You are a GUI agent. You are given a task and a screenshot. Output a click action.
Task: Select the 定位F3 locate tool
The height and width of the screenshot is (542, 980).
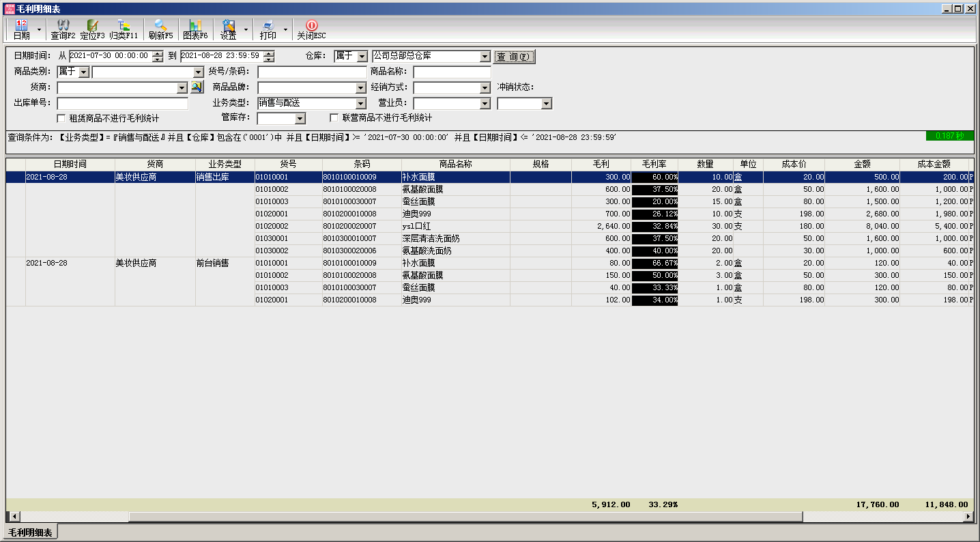coord(92,30)
